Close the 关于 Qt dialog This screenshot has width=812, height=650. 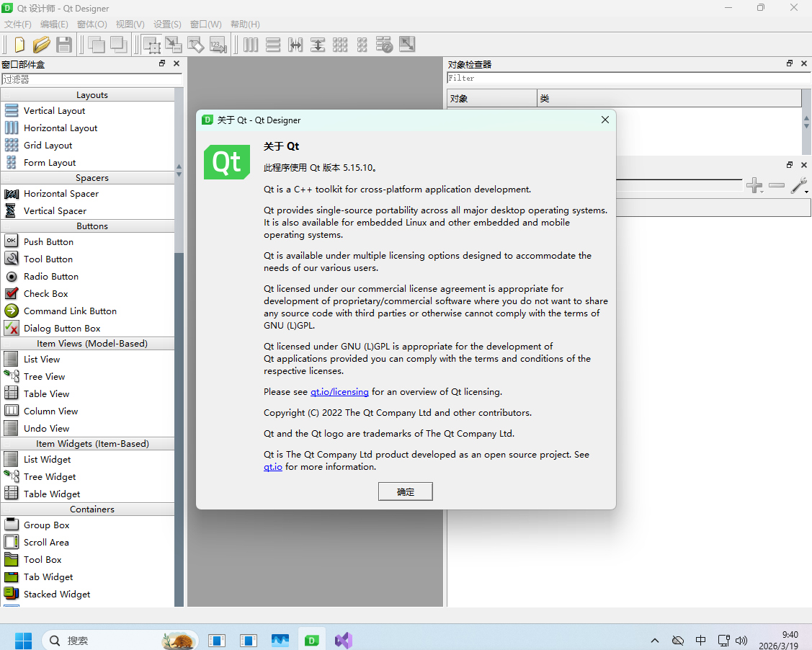click(x=605, y=120)
